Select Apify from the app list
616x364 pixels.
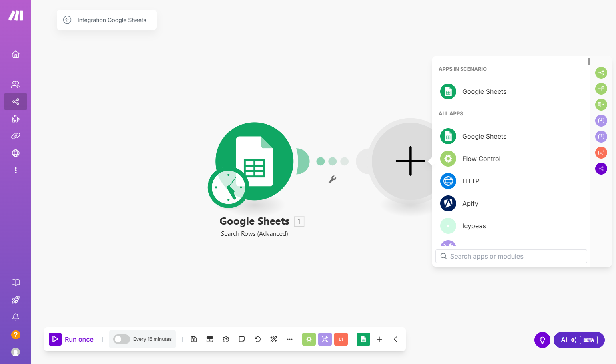pos(512,203)
